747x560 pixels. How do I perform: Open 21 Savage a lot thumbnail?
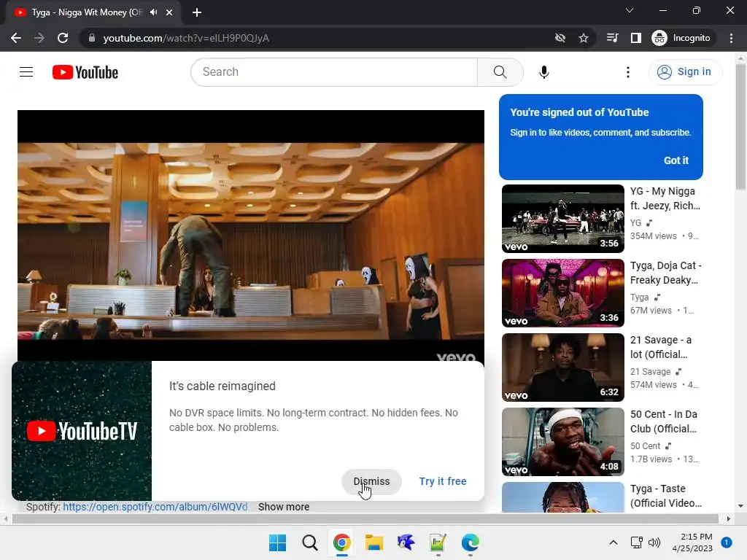(562, 367)
